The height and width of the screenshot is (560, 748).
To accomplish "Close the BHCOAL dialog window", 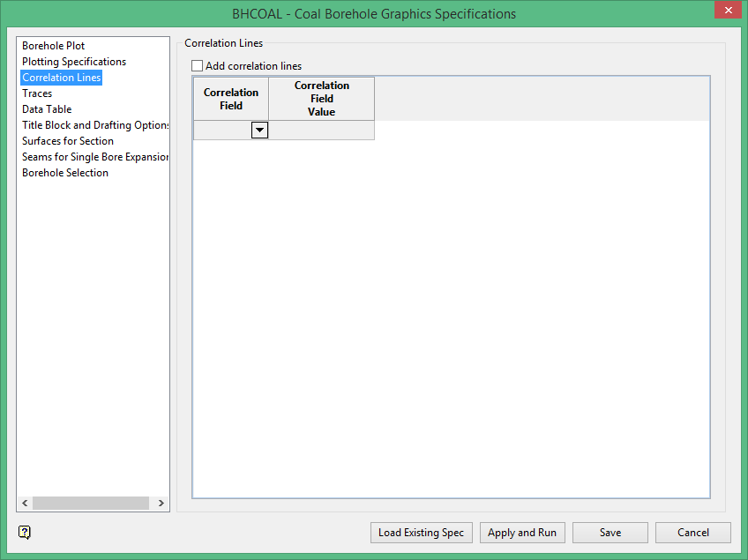I will [729, 10].
